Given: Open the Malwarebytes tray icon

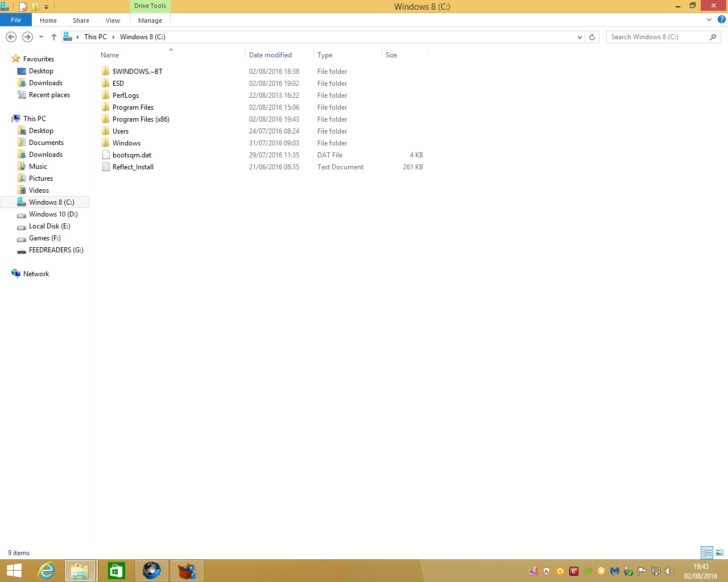Looking at the screenshot, I should [x=615, y=571].
